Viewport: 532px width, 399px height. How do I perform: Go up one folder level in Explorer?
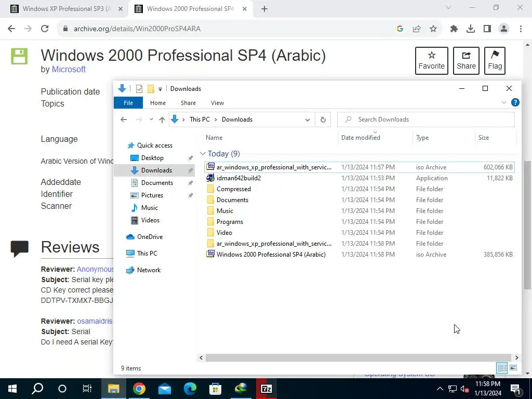pyautogui.click(x=162, y=119)
